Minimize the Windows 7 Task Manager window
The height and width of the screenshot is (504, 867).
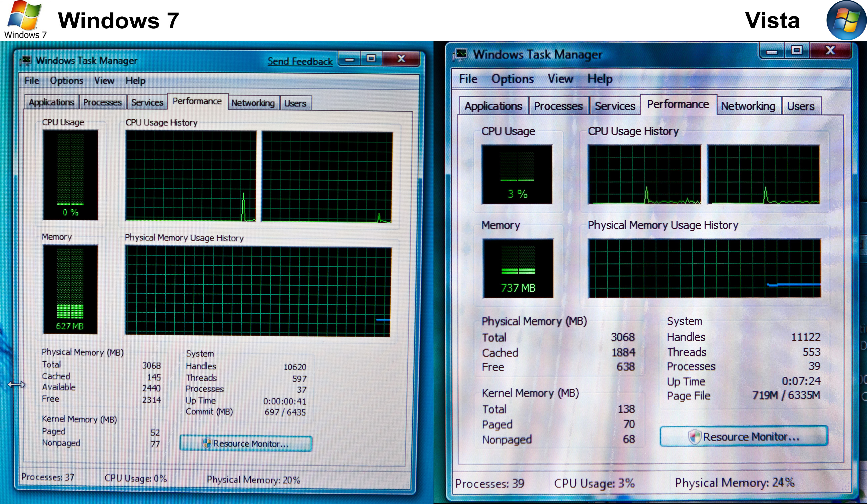[x=349, y=59]
